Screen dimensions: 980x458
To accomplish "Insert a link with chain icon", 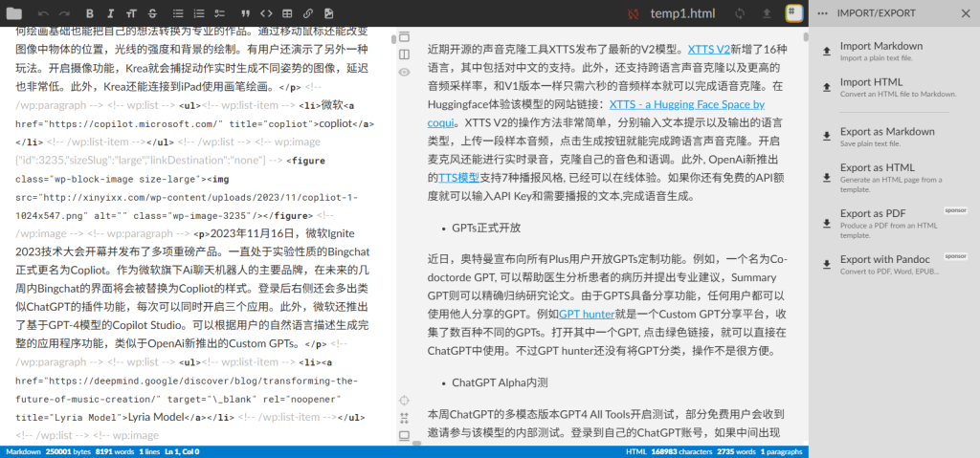I will pyautogui.click(x=307, y=13).
